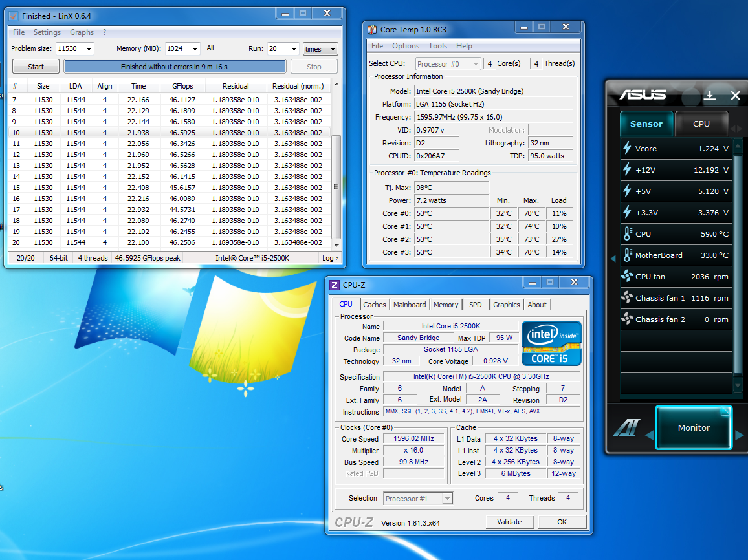Switch to the CPU-Z About tab
The height and width of the screenshot is (560, 748).
pyautogui.click(x=537, y=305)
